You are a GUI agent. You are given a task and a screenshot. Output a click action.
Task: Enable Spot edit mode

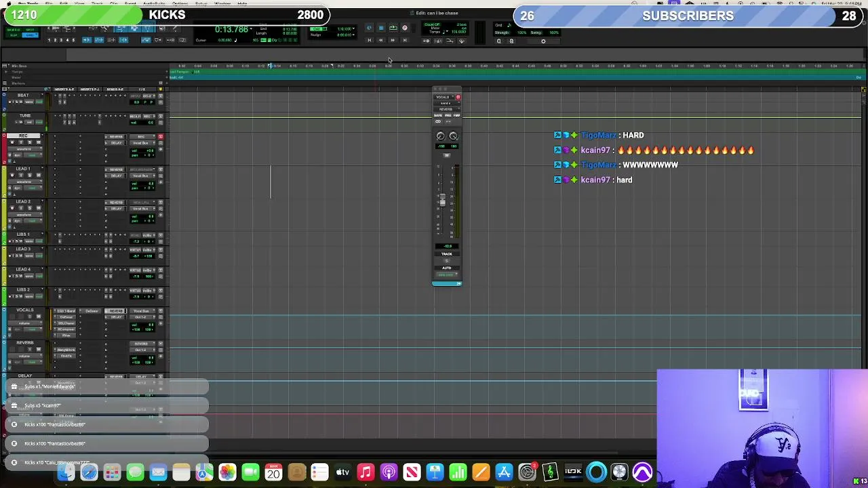(30, 30)
